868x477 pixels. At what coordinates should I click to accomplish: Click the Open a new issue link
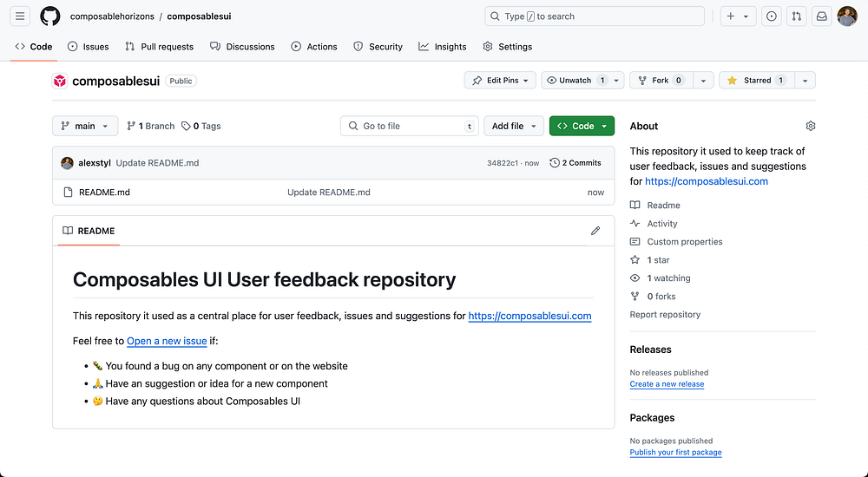[x=167, y=341]
